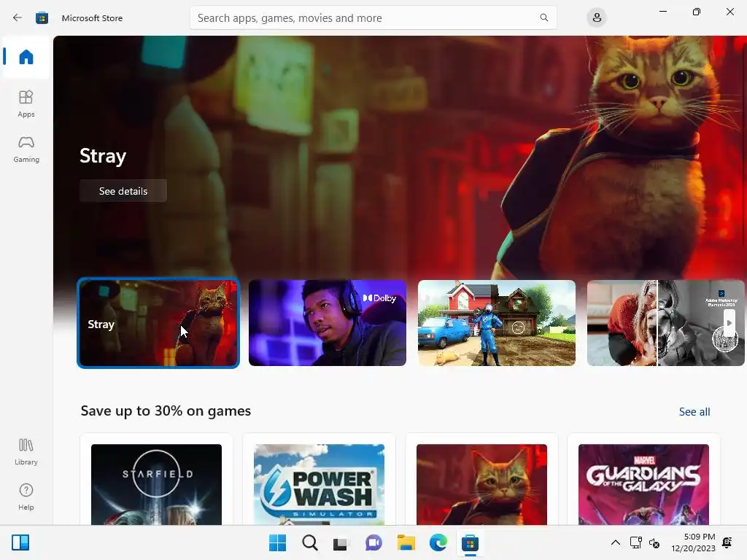The image size is (747, 560).
Task: Open Microsoft Edge from taskbar
Action: pos(438,542)
